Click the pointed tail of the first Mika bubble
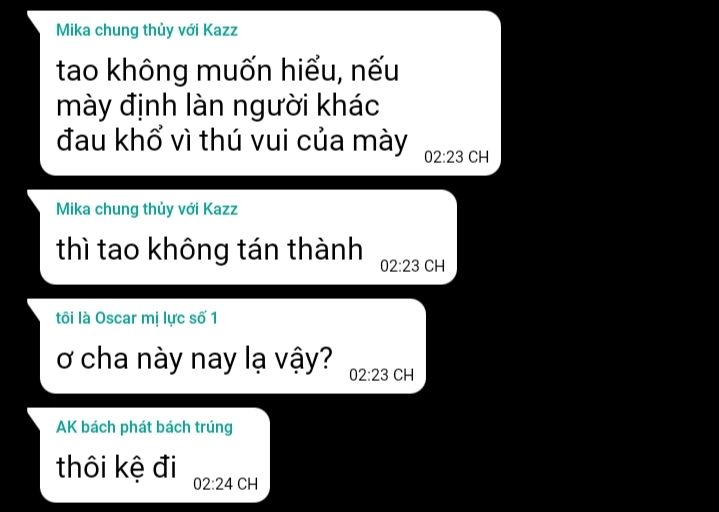This screenshot has height=512, width=719. point(34,18)
